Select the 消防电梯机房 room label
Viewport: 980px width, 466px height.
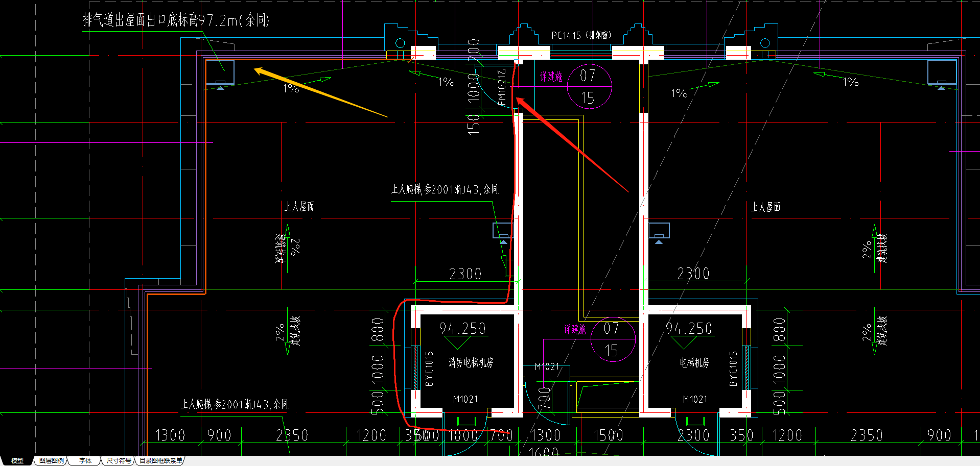471,363
